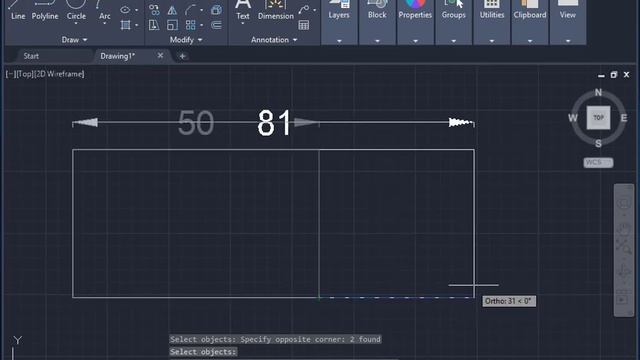The image size is (640, 360).
Task: Expand the Properties panel arrow
Action: pos(415,41)
